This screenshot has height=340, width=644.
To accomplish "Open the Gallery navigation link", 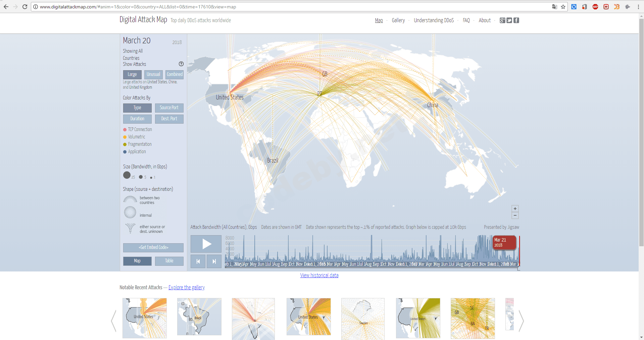I will [398, 20].
